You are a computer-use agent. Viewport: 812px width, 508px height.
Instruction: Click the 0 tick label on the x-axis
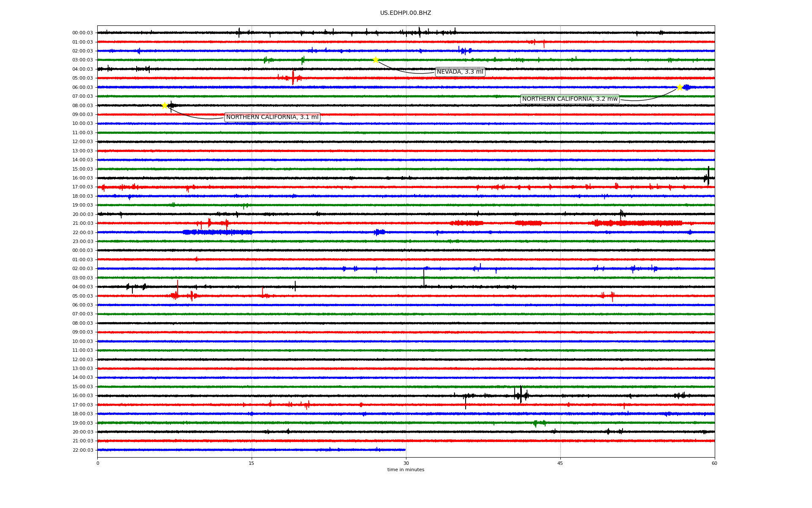pyautogui.click(x=98, y=463)
